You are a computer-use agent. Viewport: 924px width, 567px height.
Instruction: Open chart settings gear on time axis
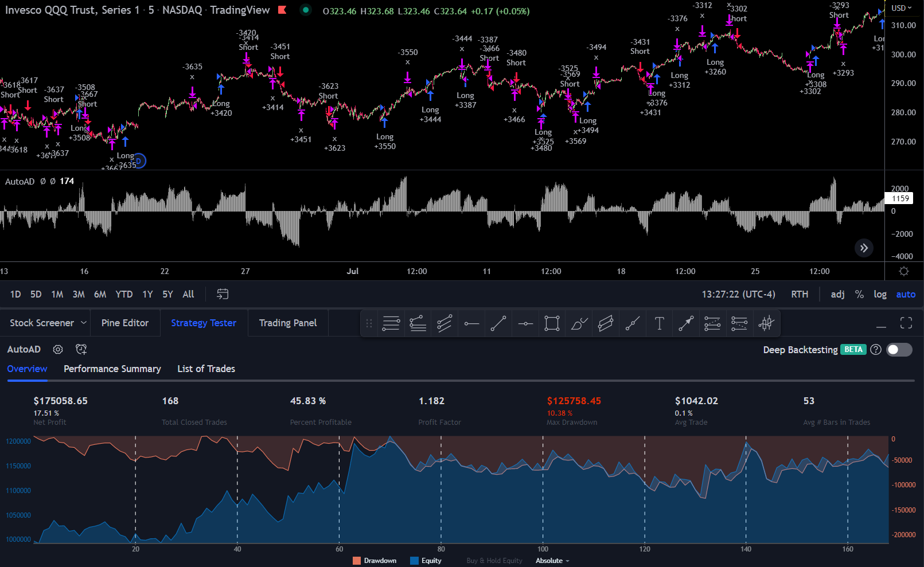pyautogui.click(x=904, y=271)
